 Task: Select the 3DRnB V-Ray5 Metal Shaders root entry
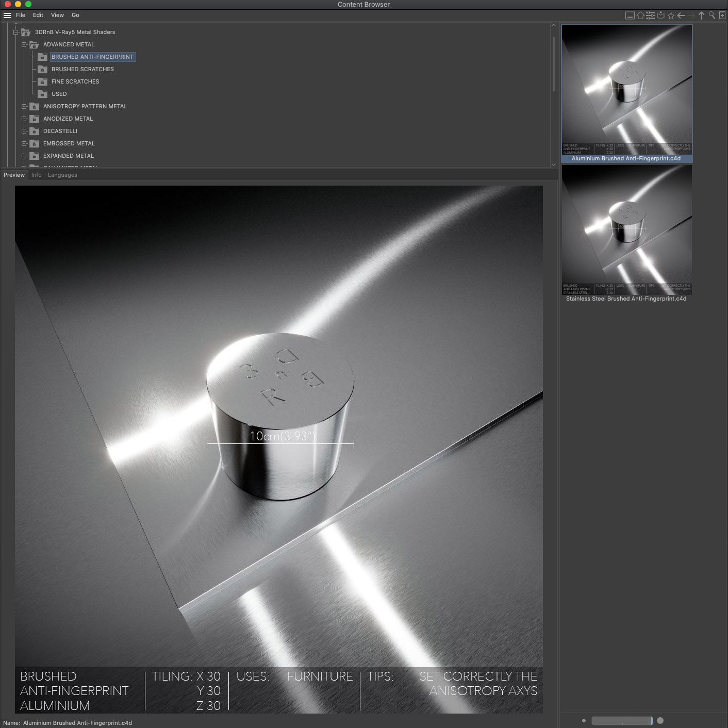(75, 32)
